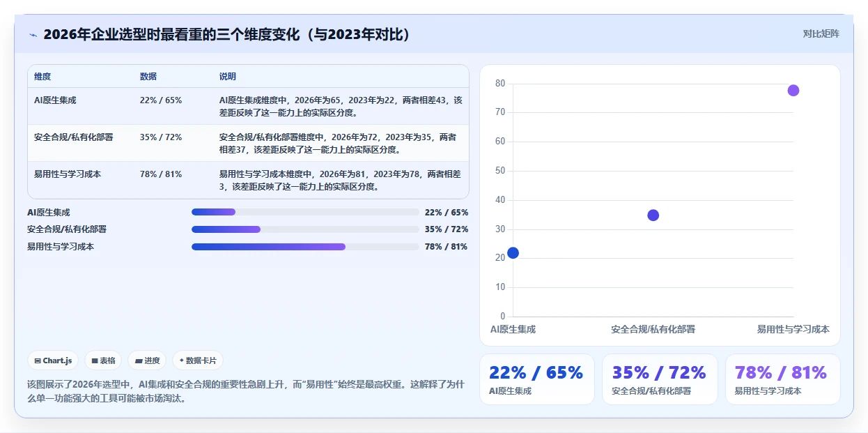Open the 易用性与学习成本 data card
868x433 pixels.
(x=783, y=379)
